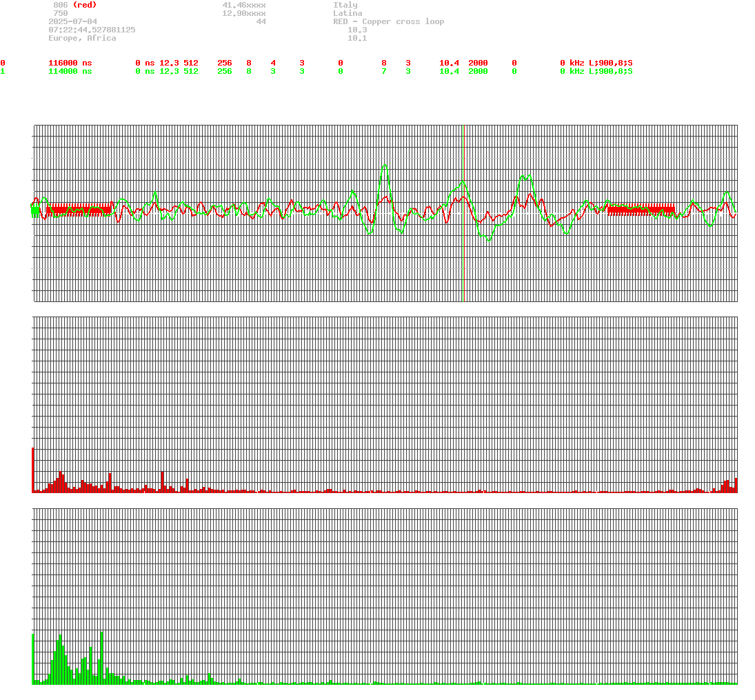Click the leftmost tall bar in the red spectrum chart

click(x=32, y=470)
